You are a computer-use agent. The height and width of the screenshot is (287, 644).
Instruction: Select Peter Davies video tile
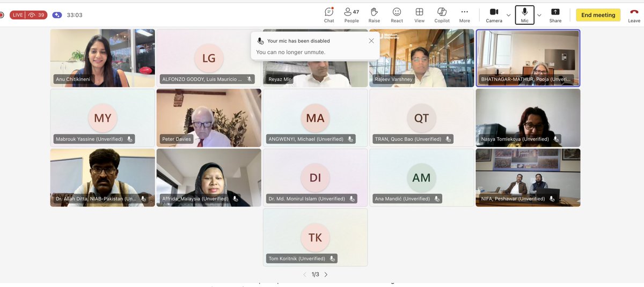click(x=209, y=118)
